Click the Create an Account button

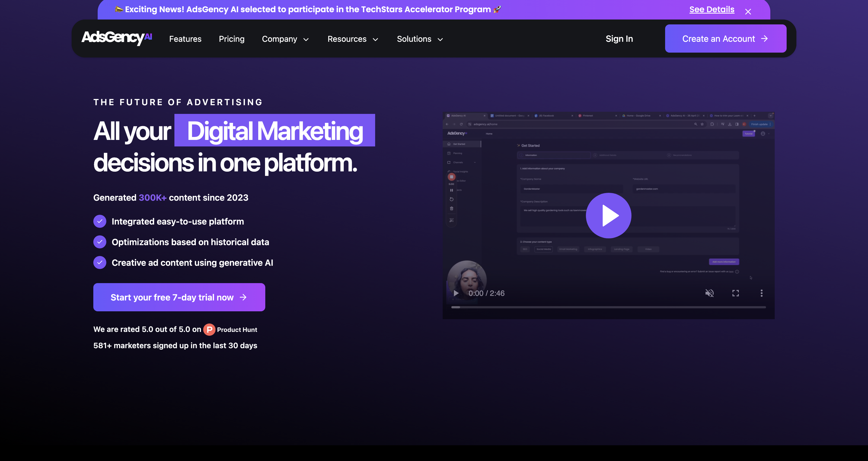[726, 39]
